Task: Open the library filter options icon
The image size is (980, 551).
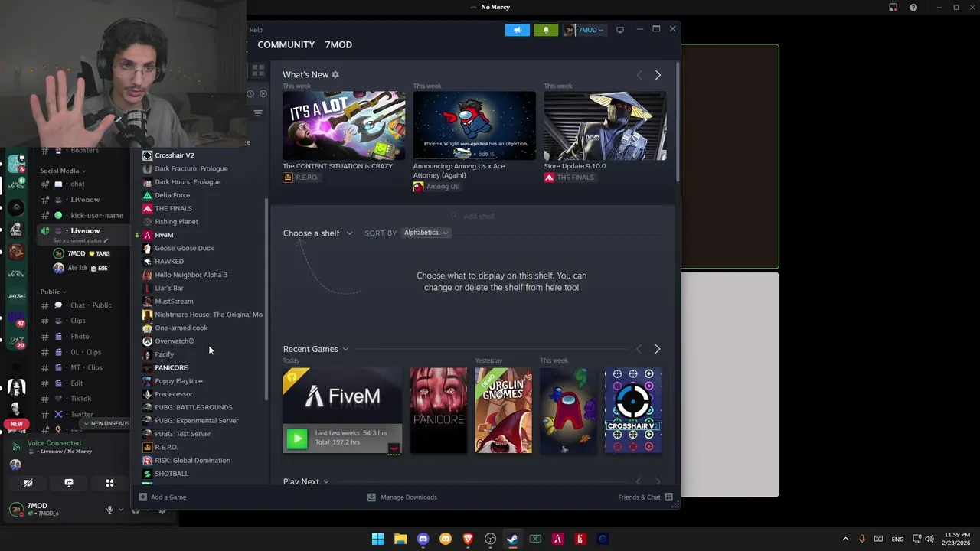Action: (258, 113)
